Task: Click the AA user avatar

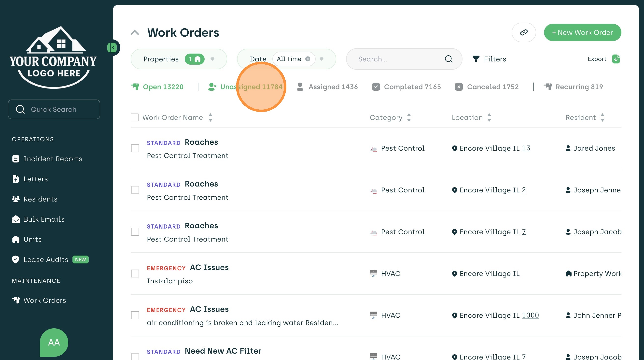Action: 54,342
